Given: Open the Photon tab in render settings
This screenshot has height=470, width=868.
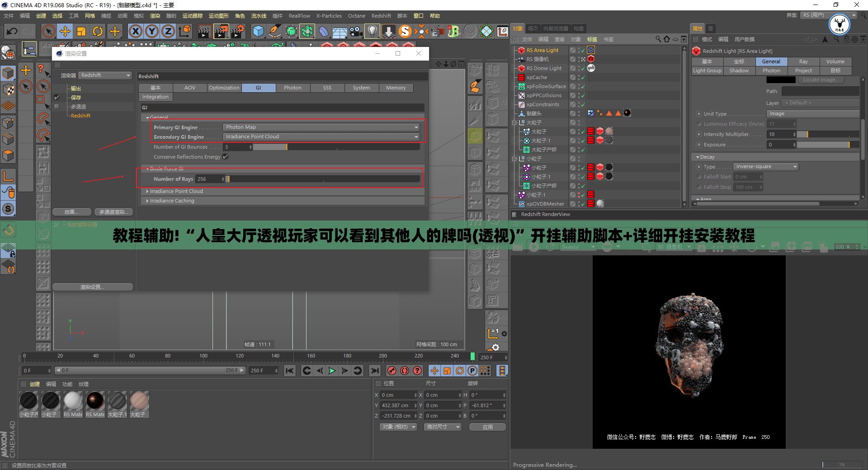Looking at the screenshot, I should (x=292, y=88).
